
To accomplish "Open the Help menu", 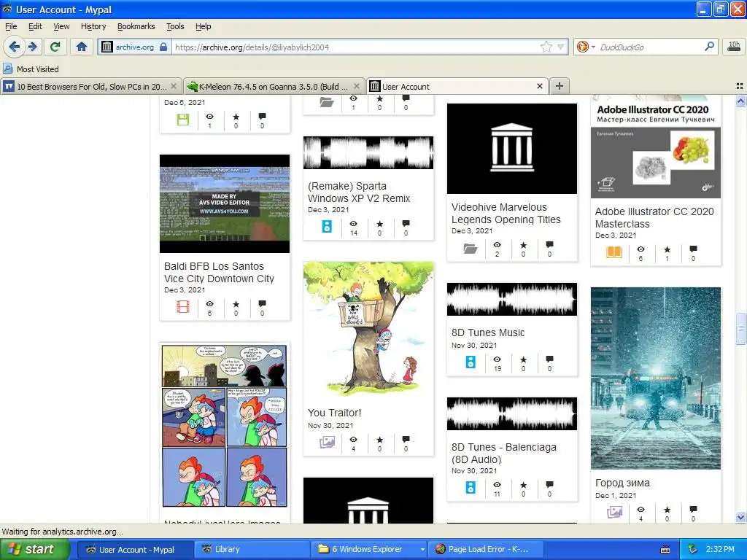I will (203, 27).
